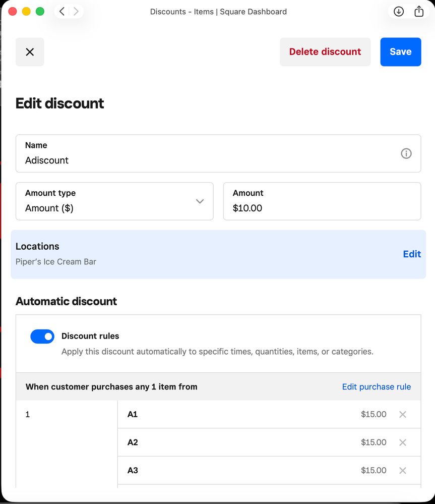Disable the Discount rules toggle
Image resolution: width=435 pixels, height=504 pixels.
pyautogui.click(x=42, y=337)
